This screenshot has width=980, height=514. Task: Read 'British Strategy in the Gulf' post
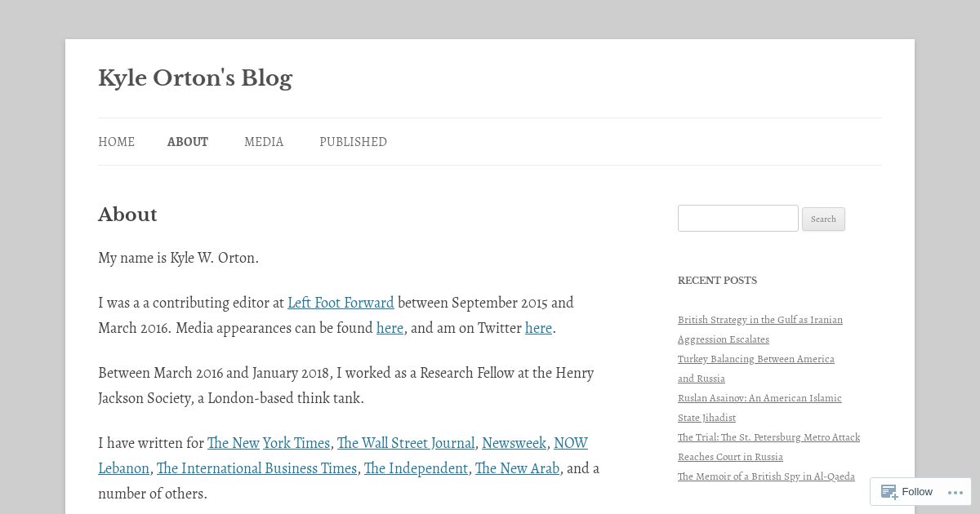click(760, 330)
